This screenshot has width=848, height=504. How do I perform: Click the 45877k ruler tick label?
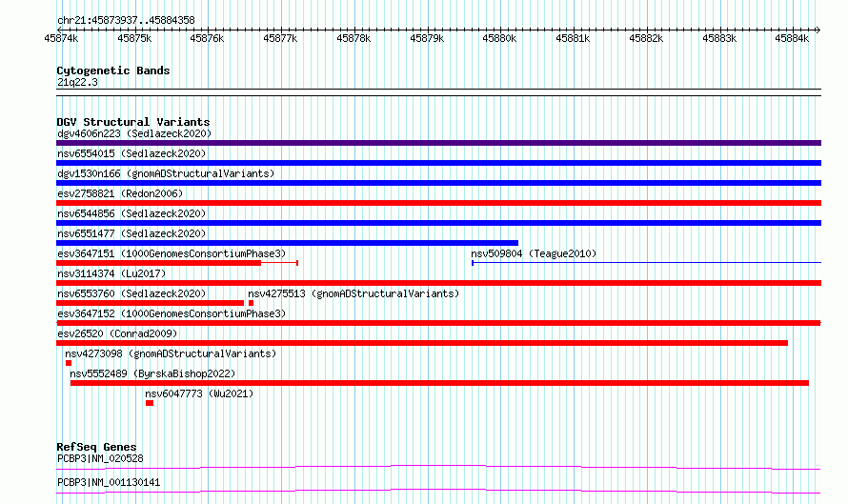coord(280,38)
